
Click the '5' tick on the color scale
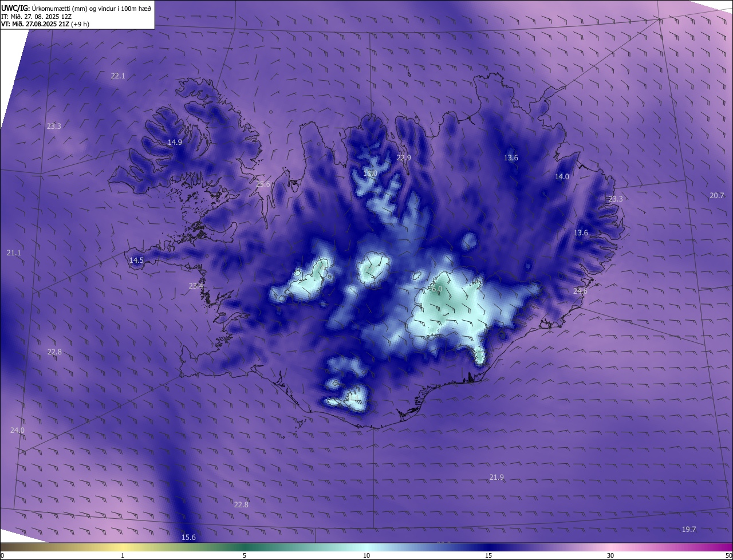[245, 555]
